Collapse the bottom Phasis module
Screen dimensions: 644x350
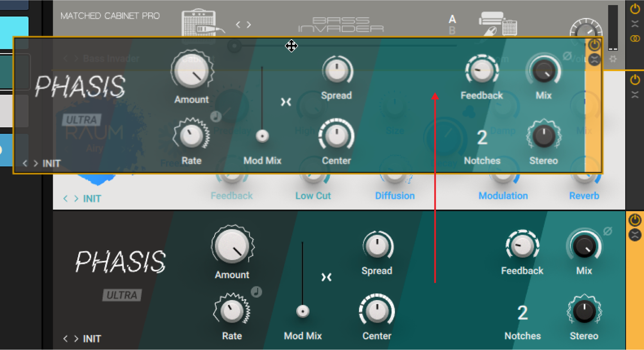pos(635,235)
